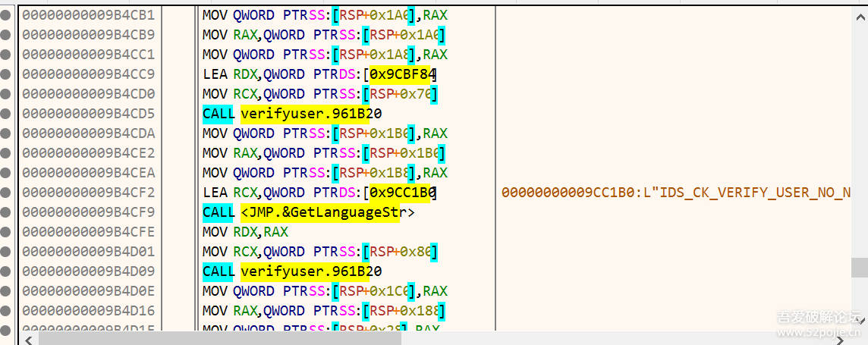Select the first CALL verifyuser.961B20 instruction
Viewport: 868px width, 345px height.
pos(292,114)
